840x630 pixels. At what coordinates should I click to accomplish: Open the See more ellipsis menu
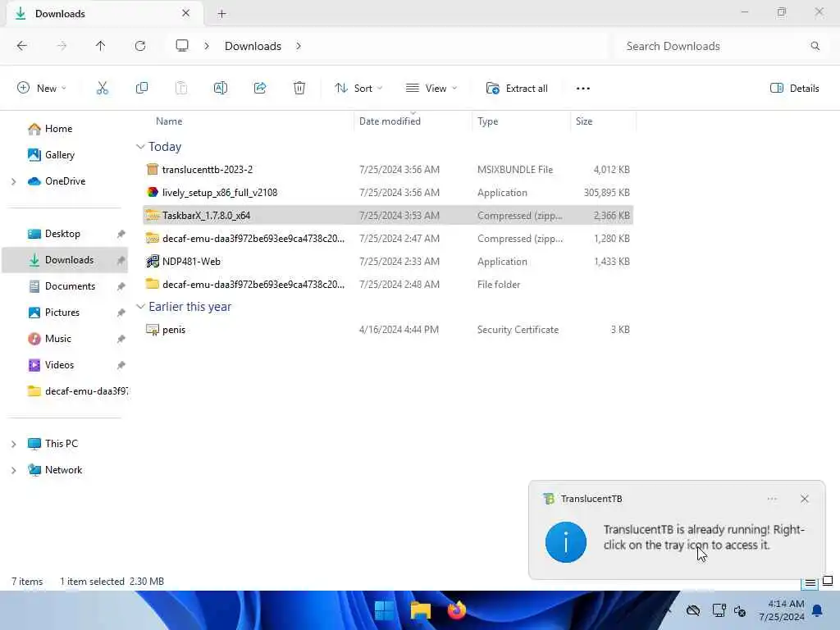click(x=583, y=89)
